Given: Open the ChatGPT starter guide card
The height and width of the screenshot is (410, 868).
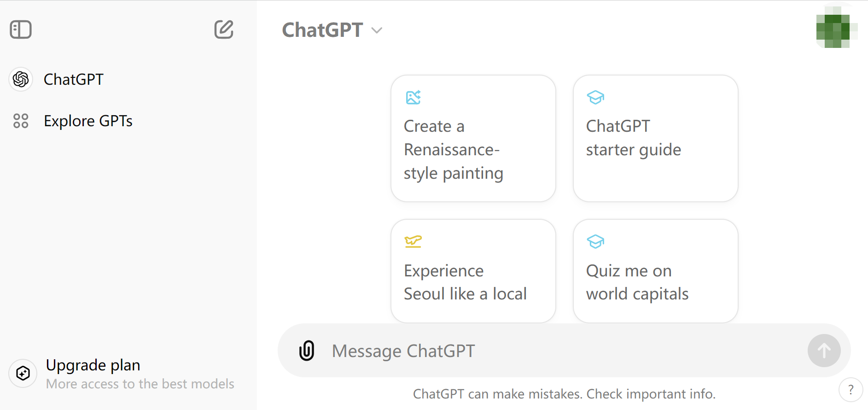Looking at the screenshot, I should click(656, 138).
